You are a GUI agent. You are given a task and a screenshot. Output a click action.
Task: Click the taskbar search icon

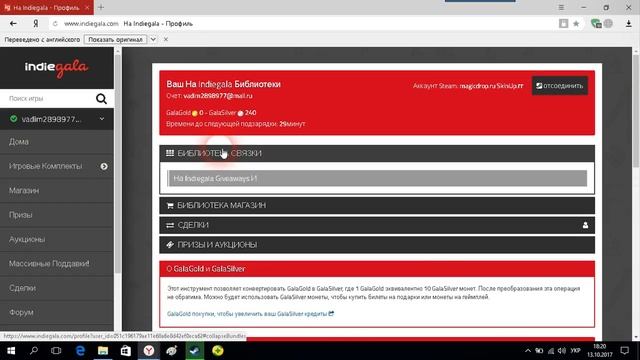34,351
